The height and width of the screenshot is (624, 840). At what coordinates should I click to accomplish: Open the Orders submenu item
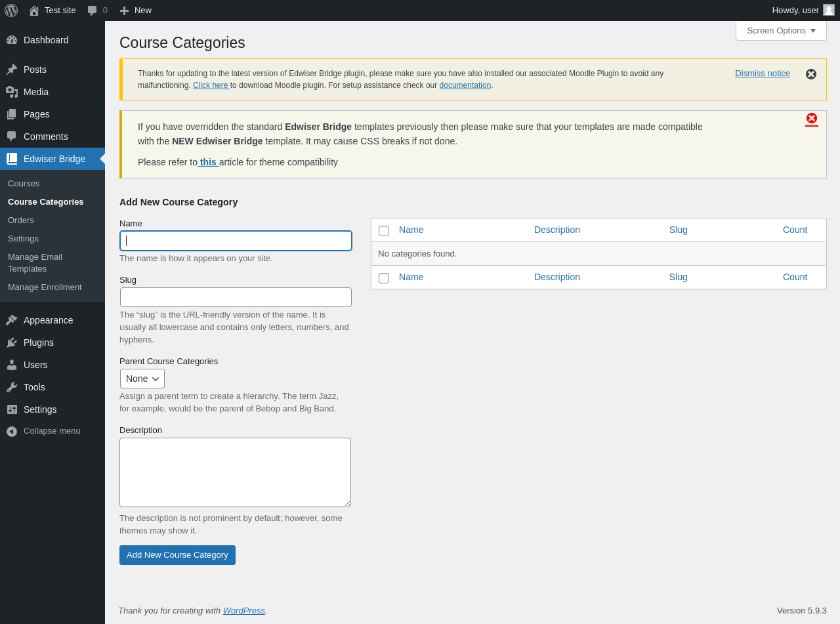[21, 220]
